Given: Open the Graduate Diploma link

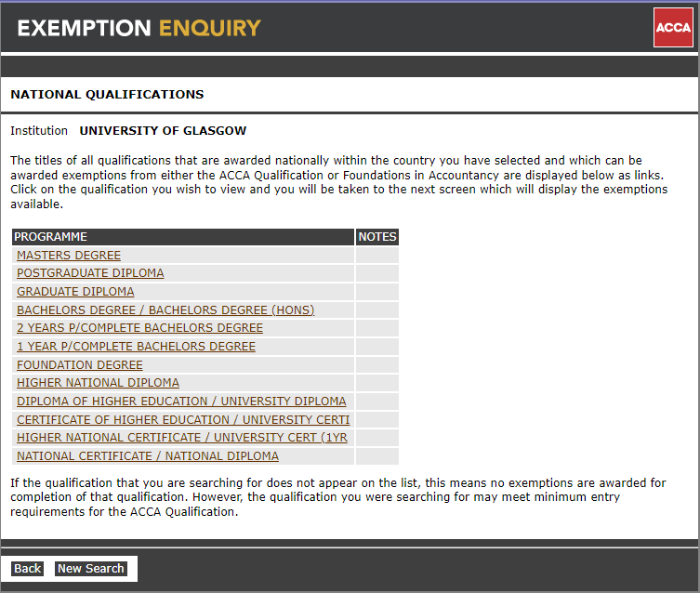Looking at the screenshot, I should click(x=75, y=292).
